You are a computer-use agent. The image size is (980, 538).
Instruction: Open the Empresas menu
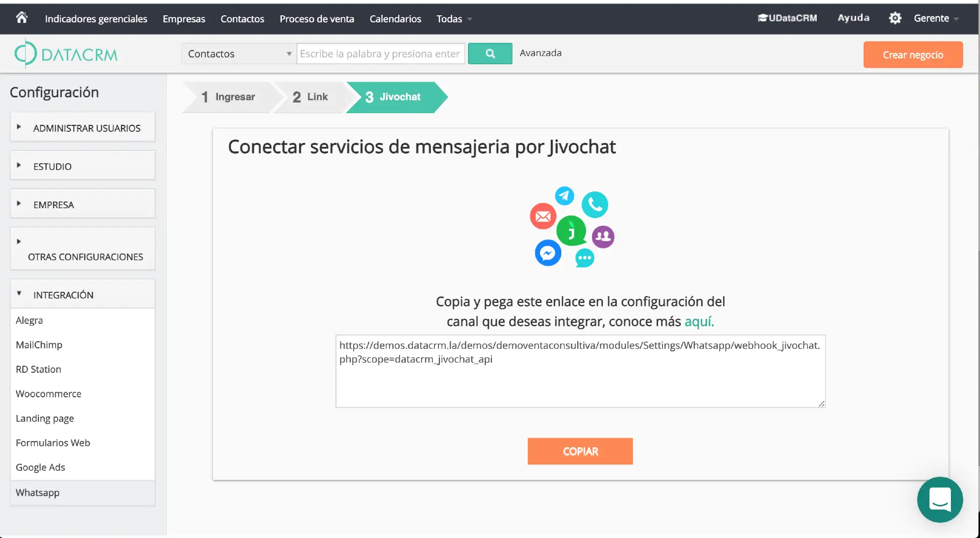tap(184, 19)
